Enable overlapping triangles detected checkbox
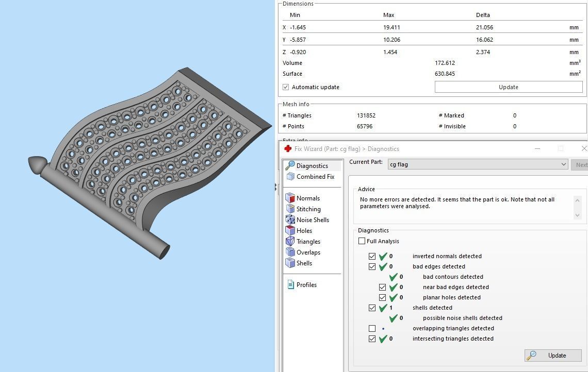 372,329
